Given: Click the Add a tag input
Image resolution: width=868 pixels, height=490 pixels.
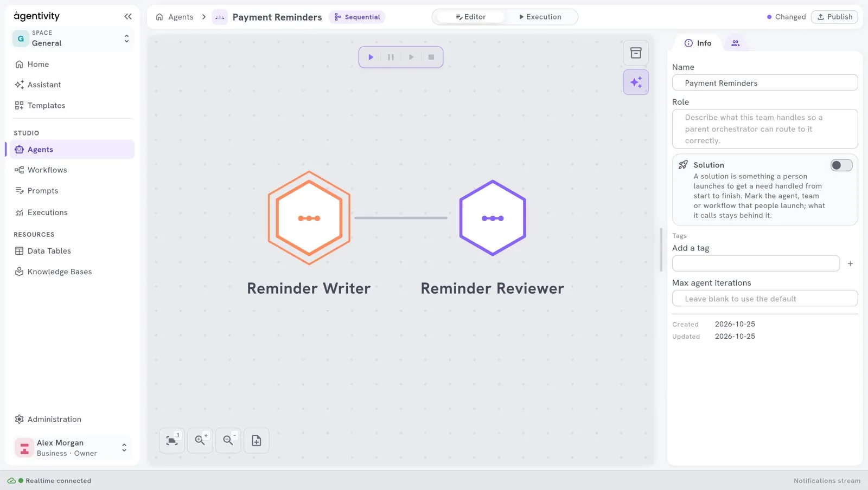Looking at the screenshot, I should [756, 263].
